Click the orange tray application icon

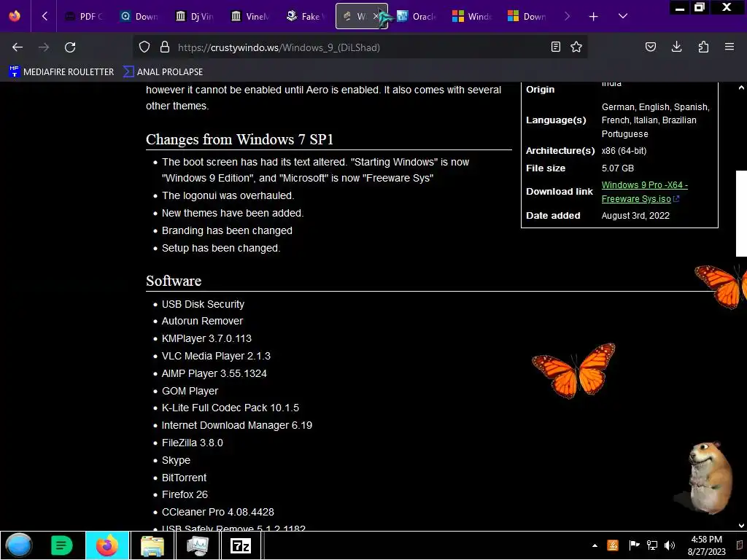point(613,545)
